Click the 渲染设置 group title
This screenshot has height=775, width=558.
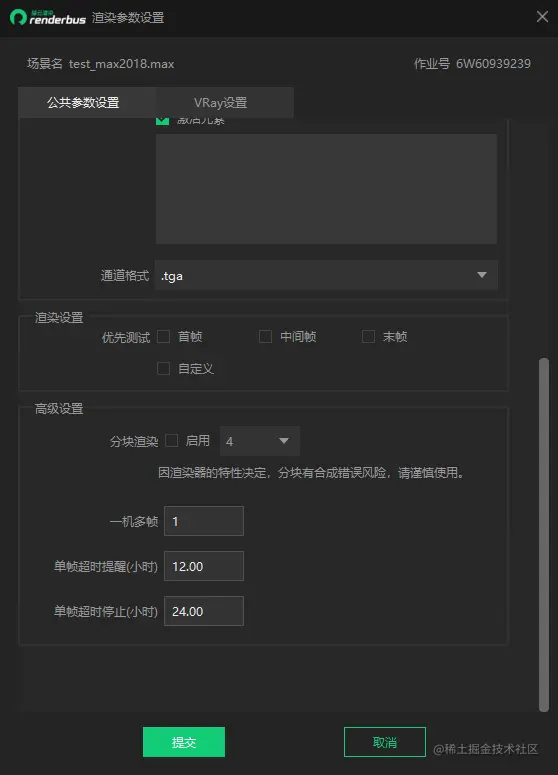click(x=59, y=317)
